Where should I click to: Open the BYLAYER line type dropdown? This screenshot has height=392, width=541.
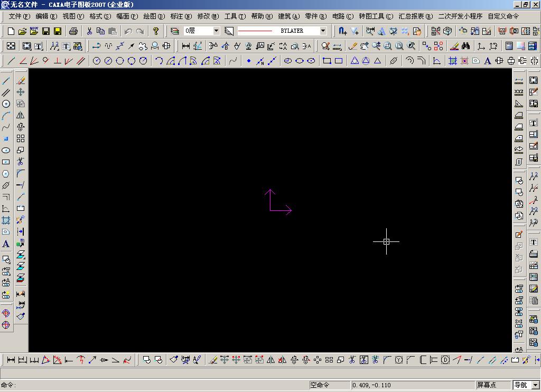coord(323,31)
